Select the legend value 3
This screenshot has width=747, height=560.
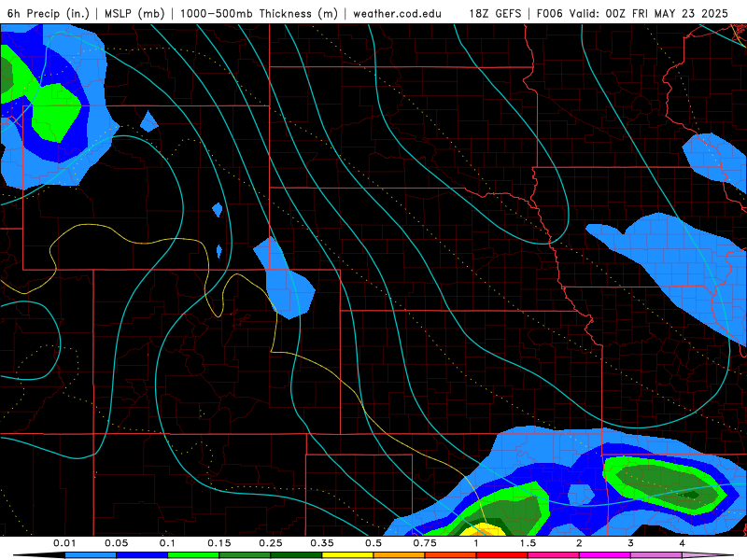coord(631,543)
